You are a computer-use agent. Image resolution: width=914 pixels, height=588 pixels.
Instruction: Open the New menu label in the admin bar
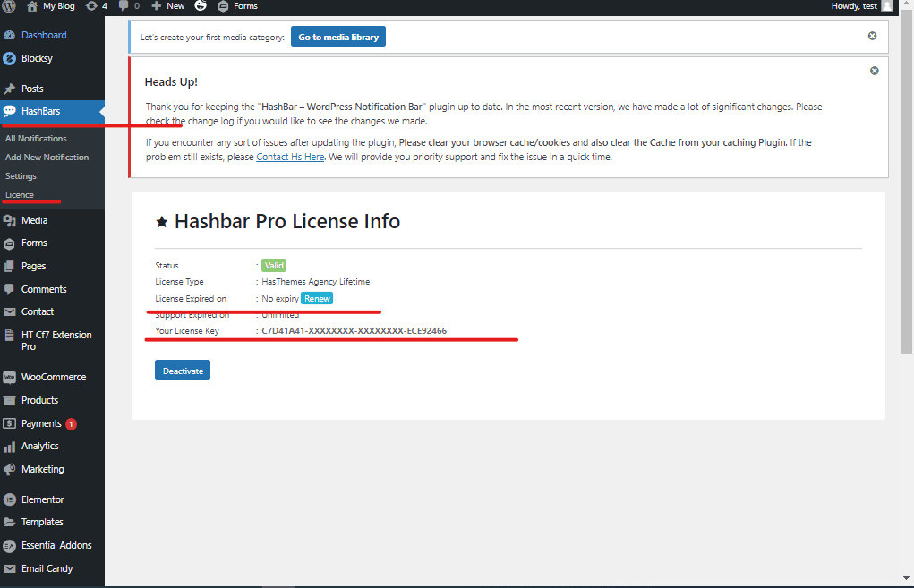[x=175, y=6]
